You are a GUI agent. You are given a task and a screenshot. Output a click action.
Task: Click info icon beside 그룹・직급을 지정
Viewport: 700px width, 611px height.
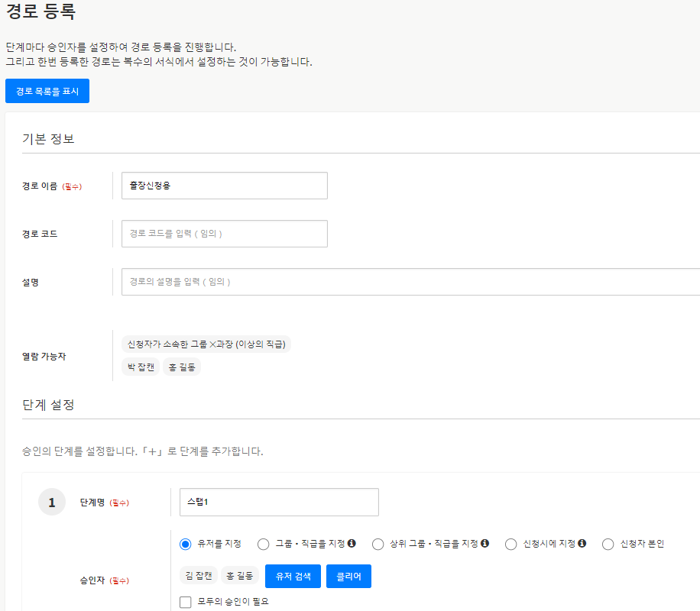[x=352, y=544]
